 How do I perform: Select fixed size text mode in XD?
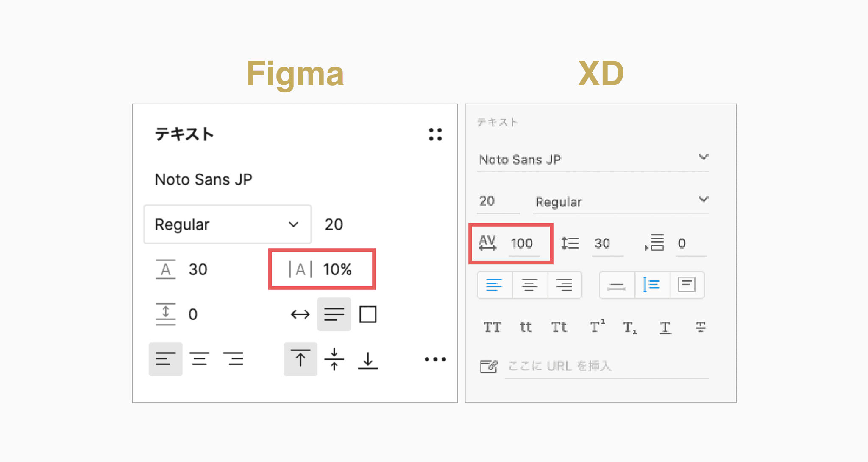(687, 285)
